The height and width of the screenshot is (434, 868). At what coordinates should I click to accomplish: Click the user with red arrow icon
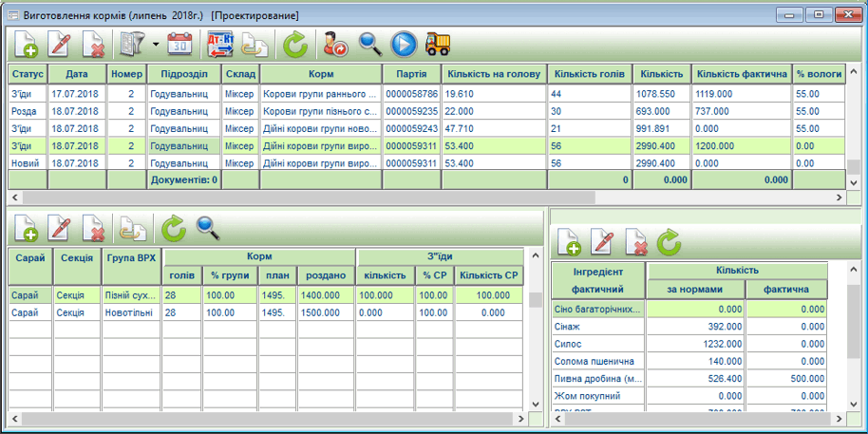335,44
